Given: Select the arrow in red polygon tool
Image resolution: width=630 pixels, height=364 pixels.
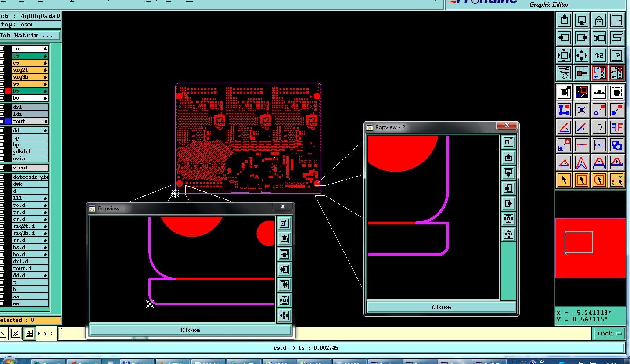Looking at the screenshot, I should pyautogui.click(x=599, y=180).
